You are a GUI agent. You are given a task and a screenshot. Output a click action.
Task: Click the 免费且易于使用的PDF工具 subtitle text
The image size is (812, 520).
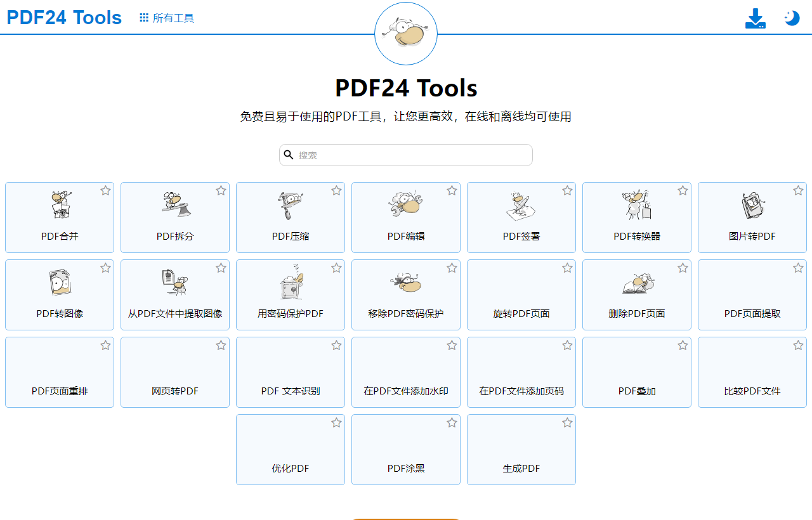point(406,117)
